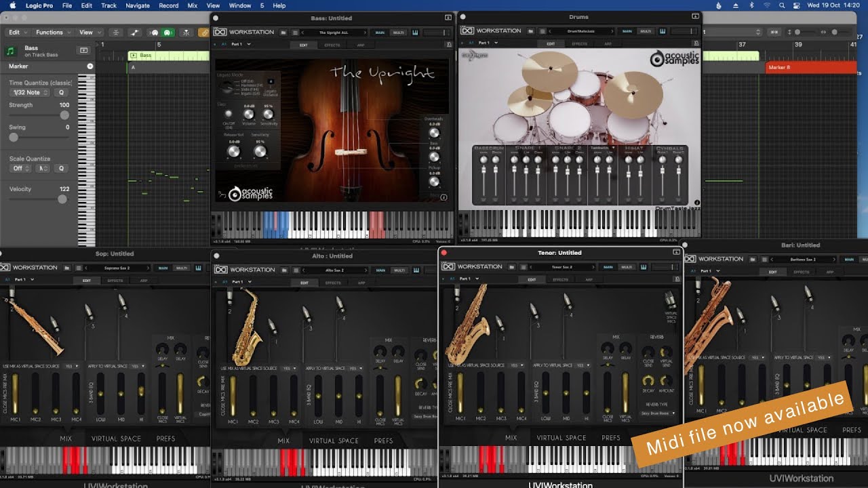Open the 1/32 Note quantize dropdown

tap(30, 92)
